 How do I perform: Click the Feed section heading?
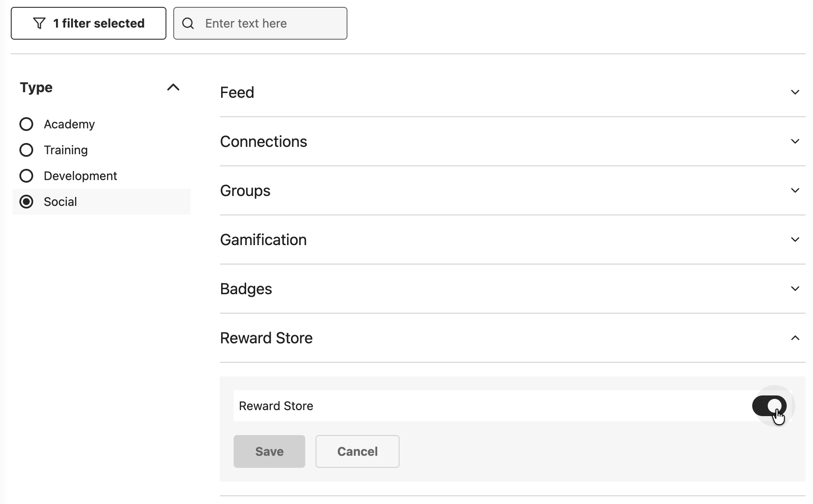237,92
